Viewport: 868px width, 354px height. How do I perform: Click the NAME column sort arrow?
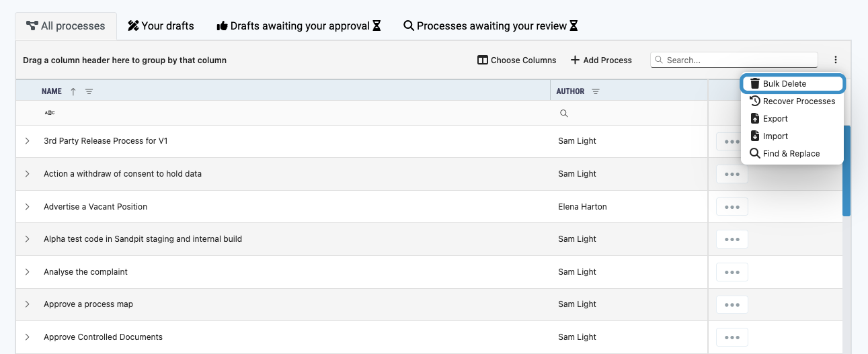73,91
